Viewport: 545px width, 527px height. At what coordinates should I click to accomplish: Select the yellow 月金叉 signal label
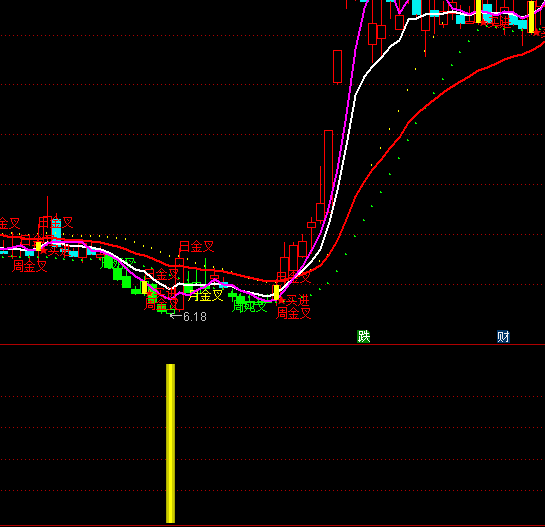[205, 295]
